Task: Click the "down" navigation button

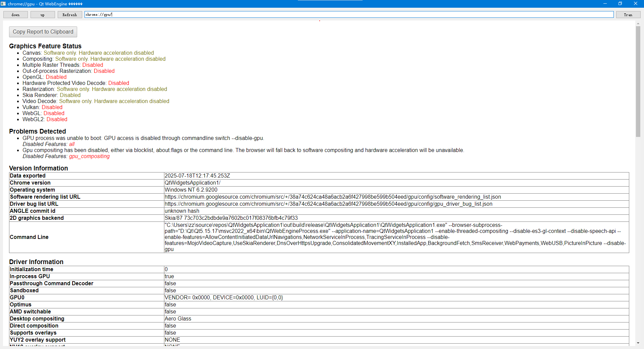Action: tap(15, 15)
